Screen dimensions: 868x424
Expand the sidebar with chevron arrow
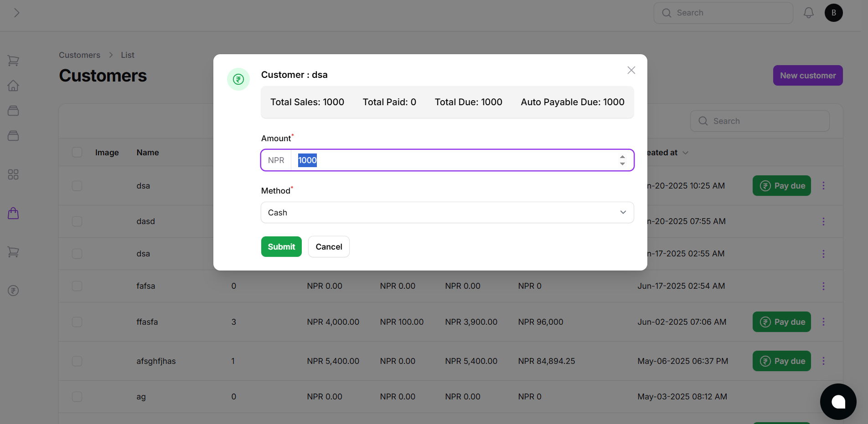(17, 13)
